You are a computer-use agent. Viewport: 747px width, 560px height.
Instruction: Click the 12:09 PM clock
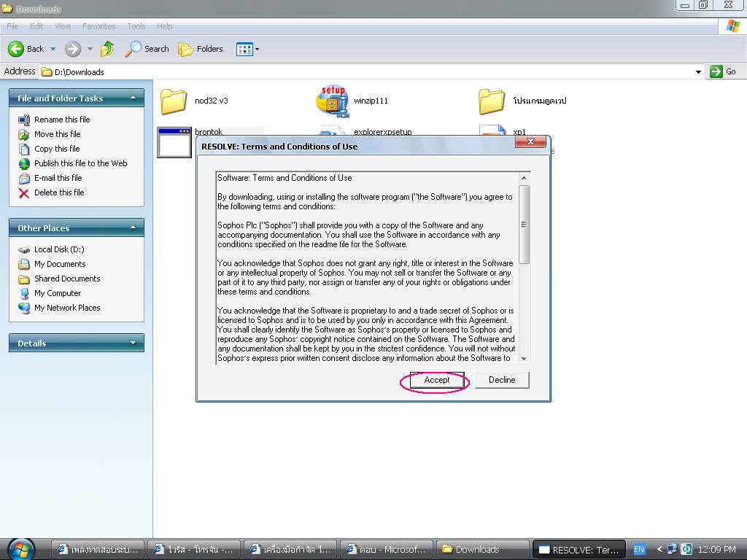[716, 549]
